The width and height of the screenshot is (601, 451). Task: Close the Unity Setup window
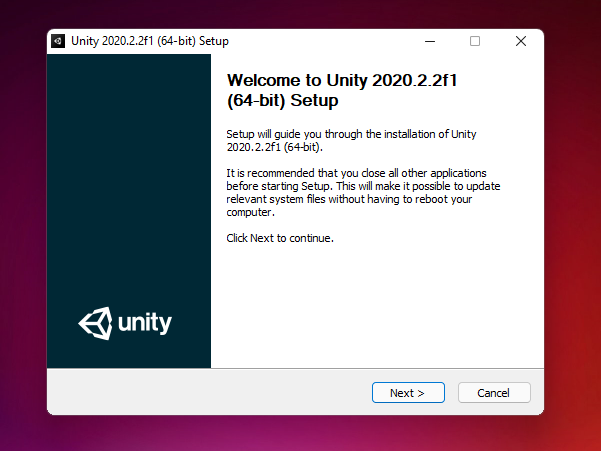(521, 41)
